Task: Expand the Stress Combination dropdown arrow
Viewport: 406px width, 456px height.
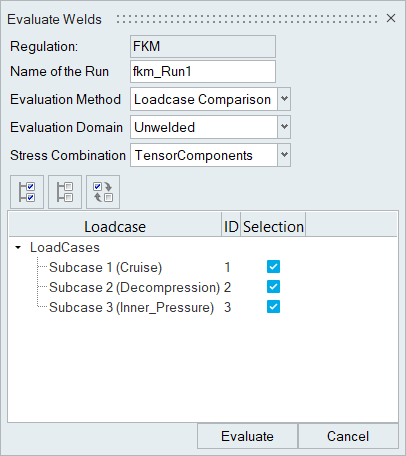Action: point(284,155)
